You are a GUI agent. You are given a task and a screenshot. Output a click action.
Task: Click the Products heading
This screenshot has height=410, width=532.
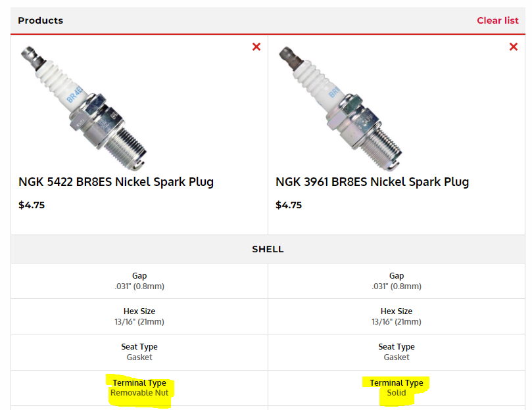(x=41, y=20)
